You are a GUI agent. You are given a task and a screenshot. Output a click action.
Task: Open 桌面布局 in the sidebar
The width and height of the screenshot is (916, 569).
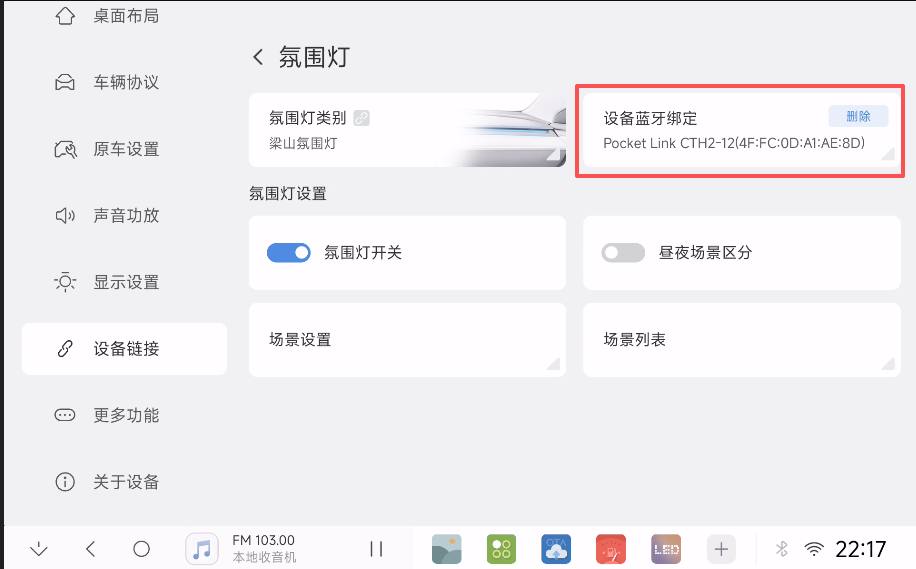pos(124,16)
